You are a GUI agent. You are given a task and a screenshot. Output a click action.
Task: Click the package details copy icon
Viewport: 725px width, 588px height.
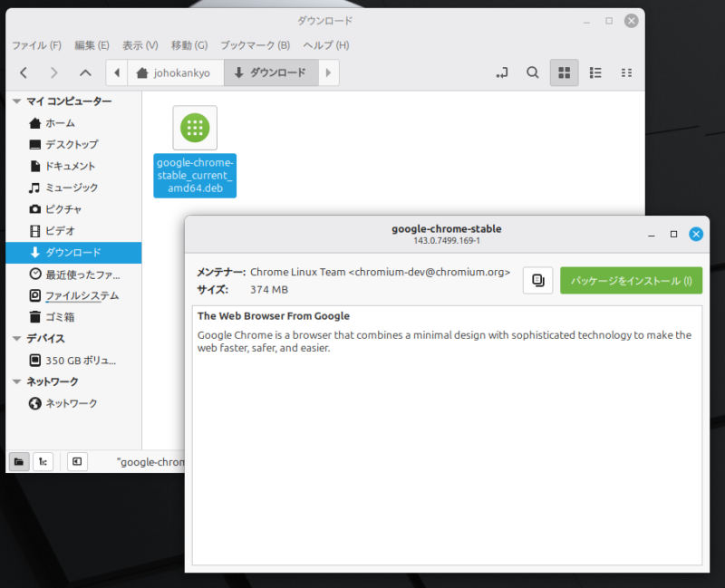[537, 281]
